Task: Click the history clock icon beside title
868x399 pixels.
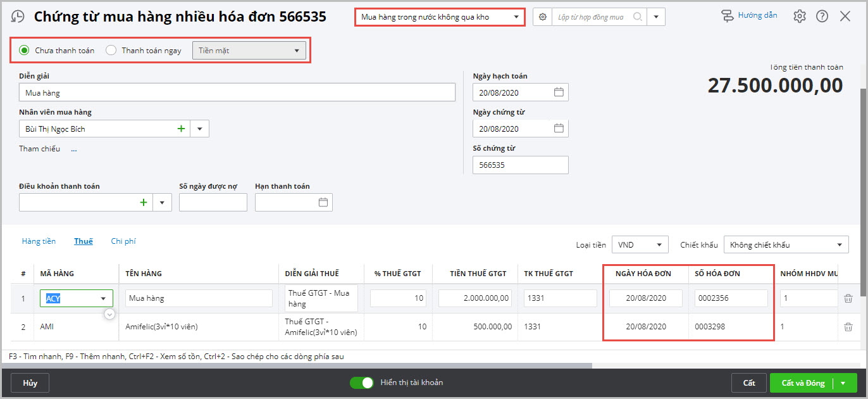Action: (18, 17)
